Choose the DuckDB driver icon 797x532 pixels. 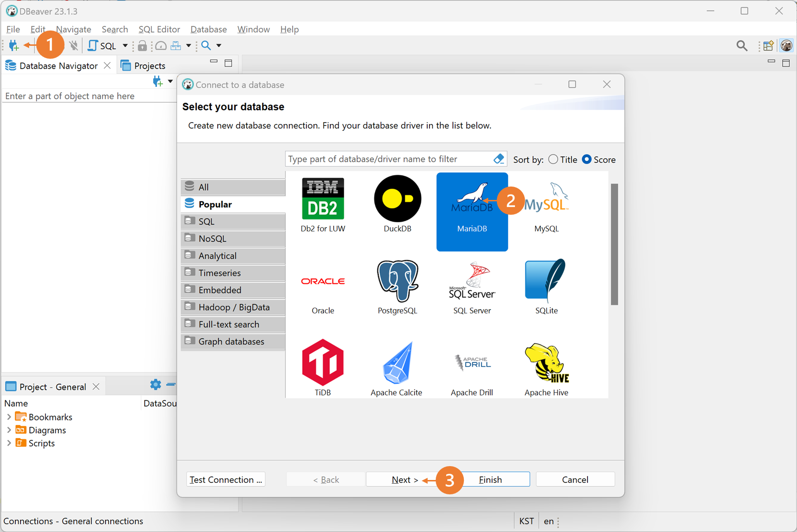pos(398,199)
